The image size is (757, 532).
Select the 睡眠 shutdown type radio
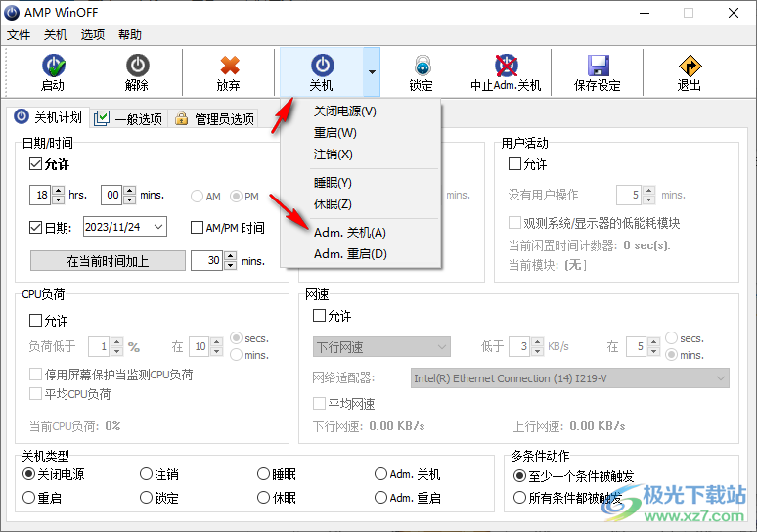point(264,474)
